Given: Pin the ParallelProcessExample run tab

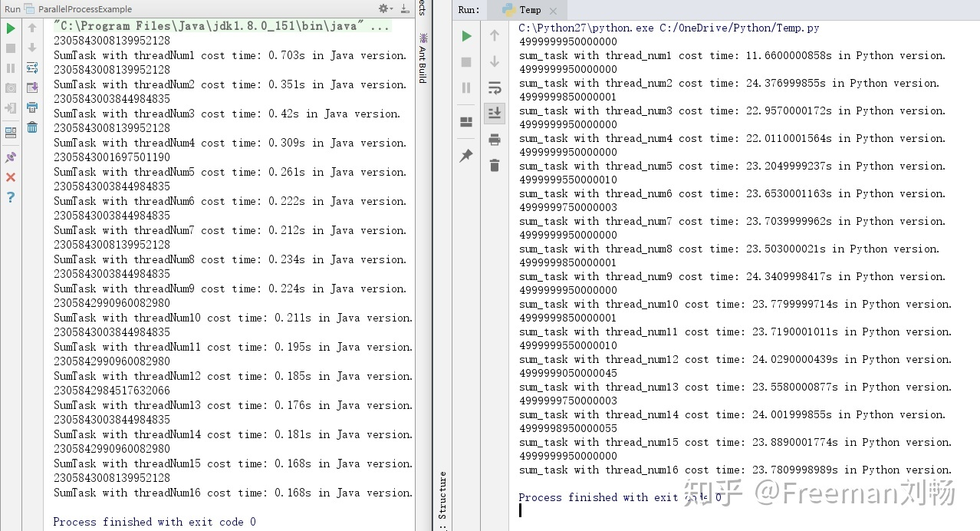Looking at the screenshot, I should point(11,157).
